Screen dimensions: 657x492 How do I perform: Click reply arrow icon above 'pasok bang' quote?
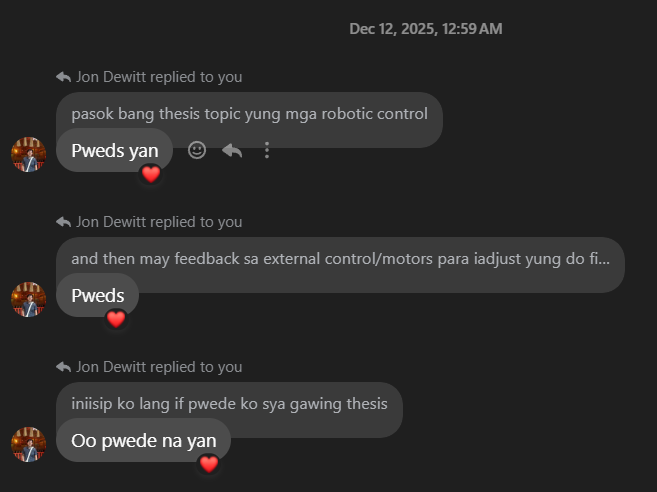tap(64, 77)
